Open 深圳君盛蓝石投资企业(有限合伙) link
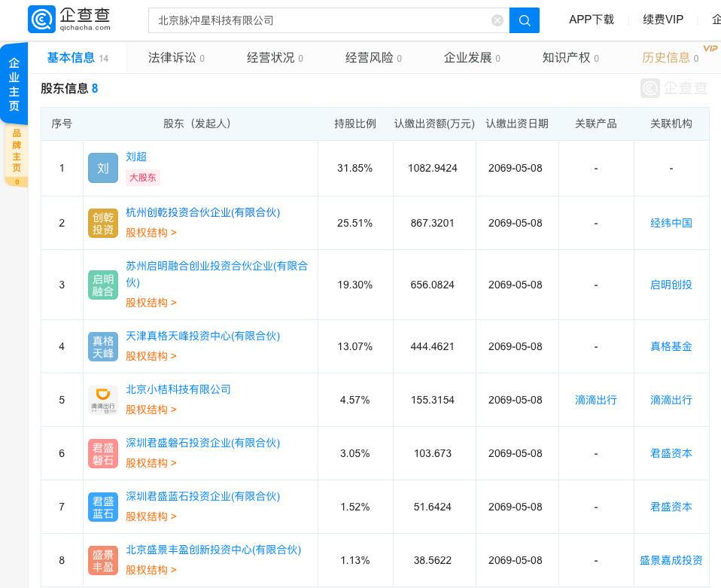The height and width of the screenshot is (588, 721). point(202,496)
